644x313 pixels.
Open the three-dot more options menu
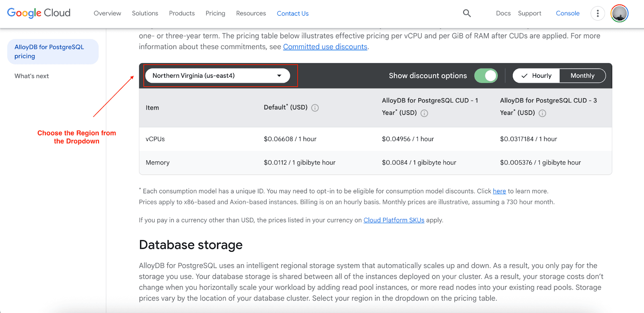tap(598, 13)
